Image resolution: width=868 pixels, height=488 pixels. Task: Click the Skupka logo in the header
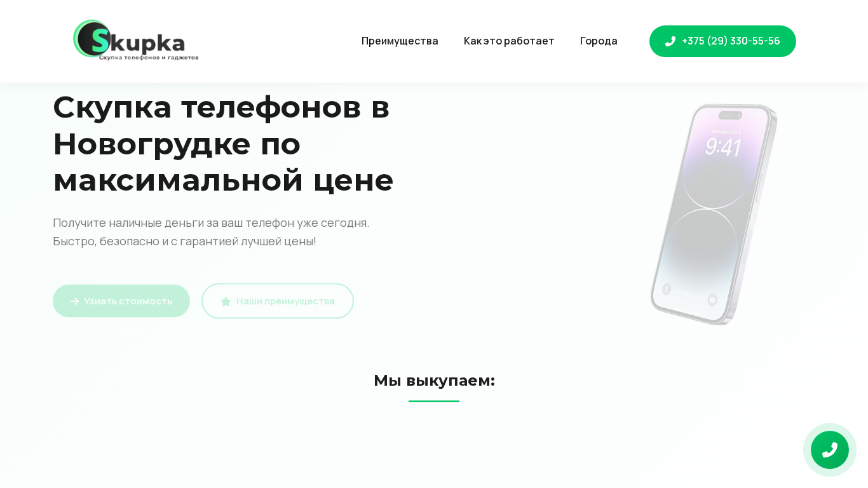tap(136, 40)
